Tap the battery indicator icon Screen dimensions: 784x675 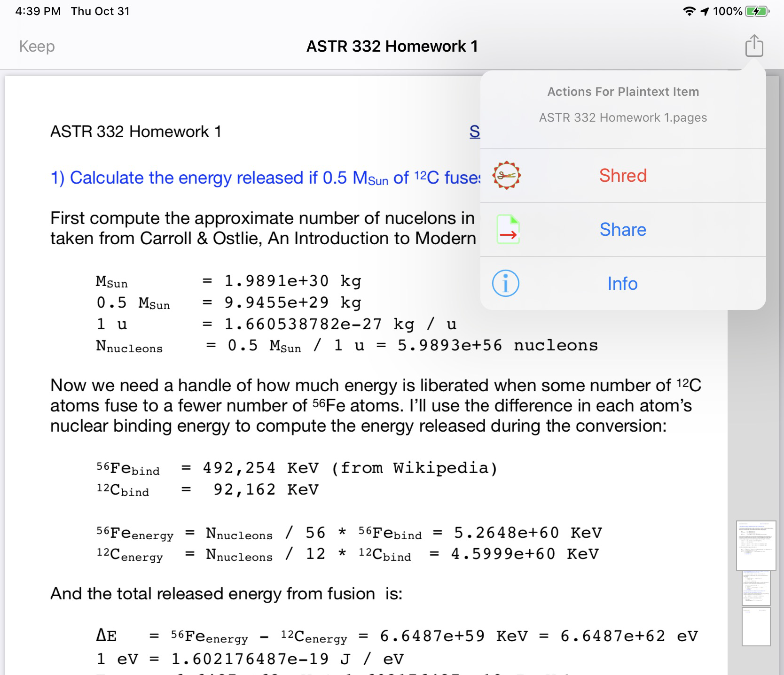pos(757,11)
